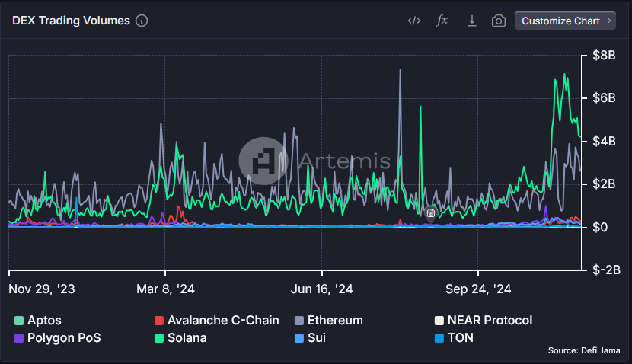Screen dimensions: 632x364
Task: Click the $0 y-axis label
Action: pos(600,227)
